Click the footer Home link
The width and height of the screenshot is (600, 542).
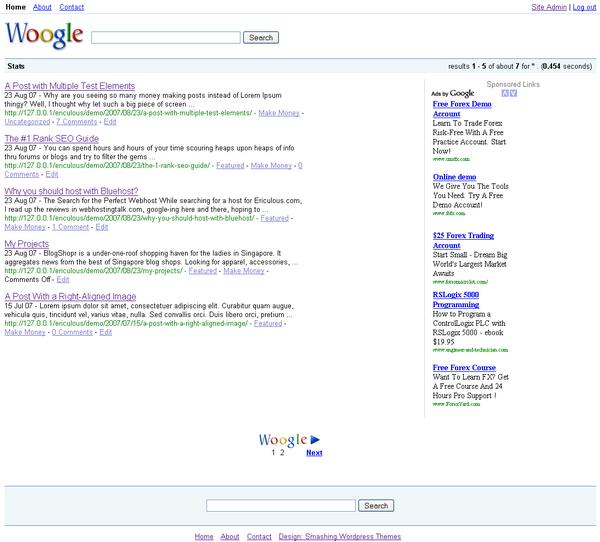coord(204,537)
